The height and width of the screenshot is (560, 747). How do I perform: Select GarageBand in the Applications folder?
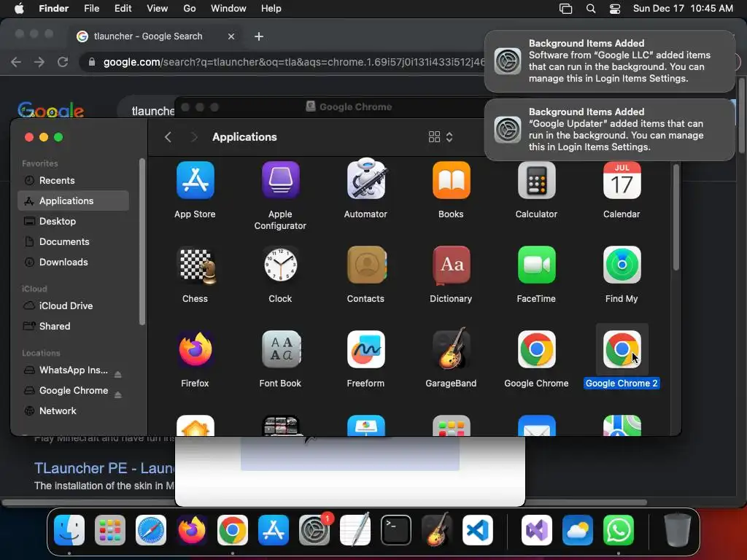coord(451,349)
